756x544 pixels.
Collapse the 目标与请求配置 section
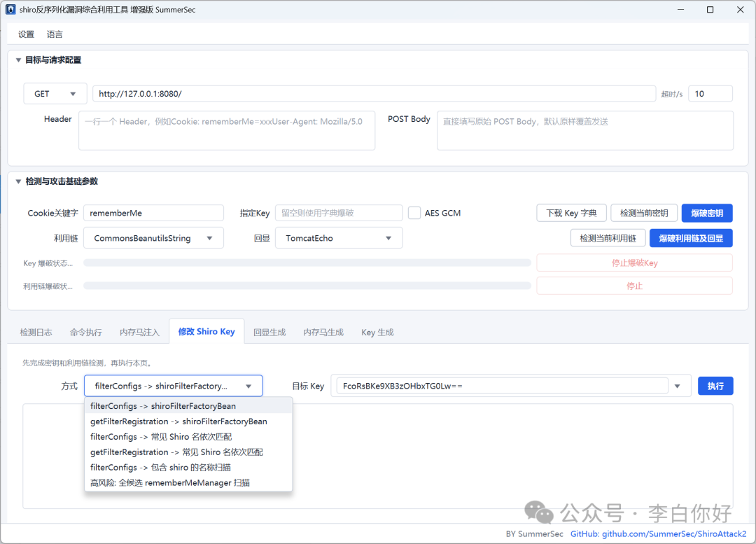(x=18, y=60)
